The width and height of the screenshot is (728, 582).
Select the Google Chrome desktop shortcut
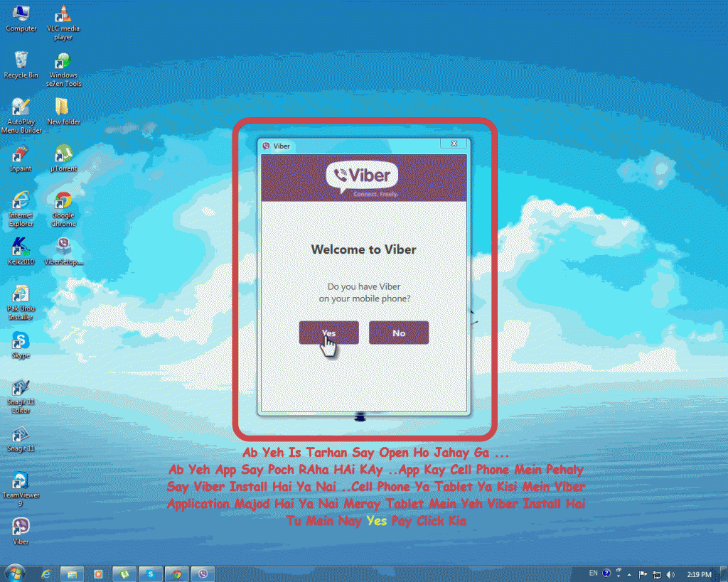[63, 210]
